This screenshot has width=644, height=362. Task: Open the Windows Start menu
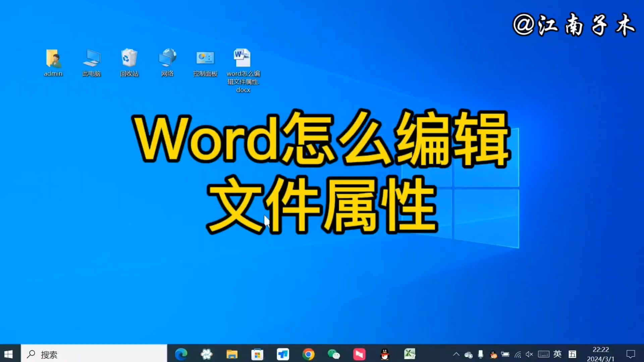(8, 354)
